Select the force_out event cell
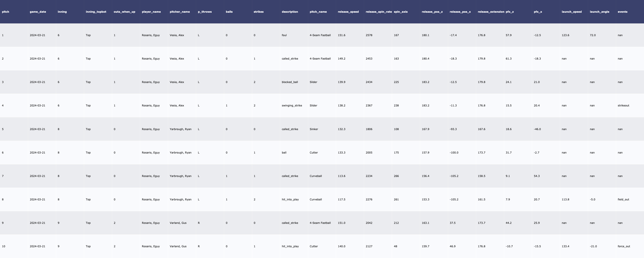The height and width of the screenshot is (258, 644). click(x=624, y=246)
